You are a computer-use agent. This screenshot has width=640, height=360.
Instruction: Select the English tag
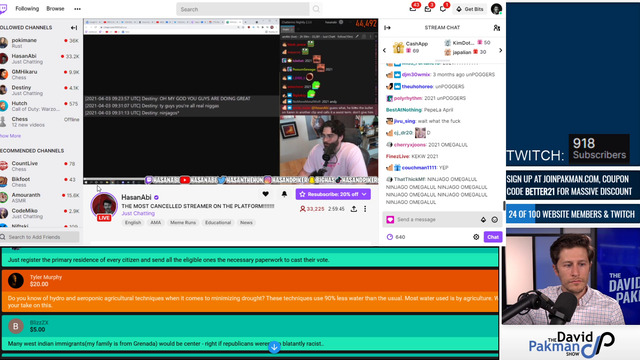133,222
